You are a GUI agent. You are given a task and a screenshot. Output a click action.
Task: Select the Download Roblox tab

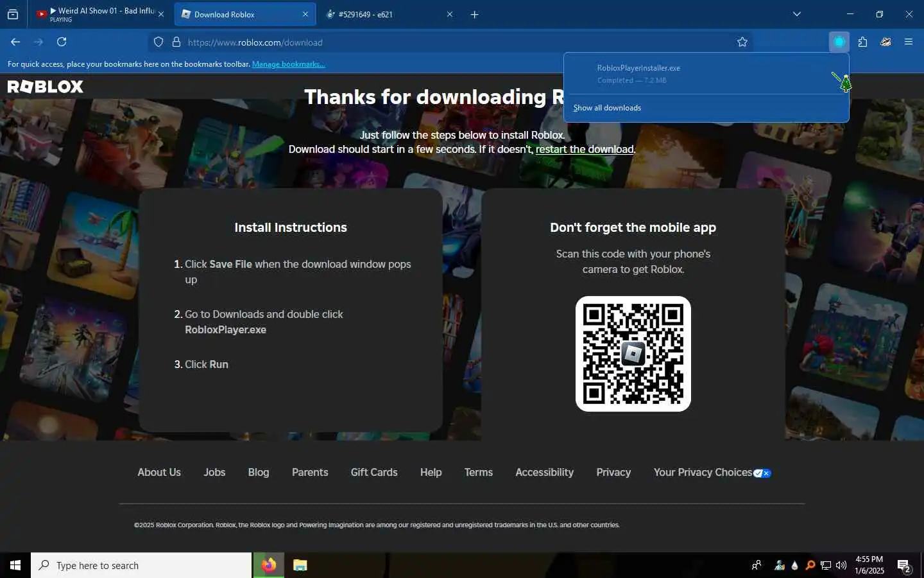point(245,14)
